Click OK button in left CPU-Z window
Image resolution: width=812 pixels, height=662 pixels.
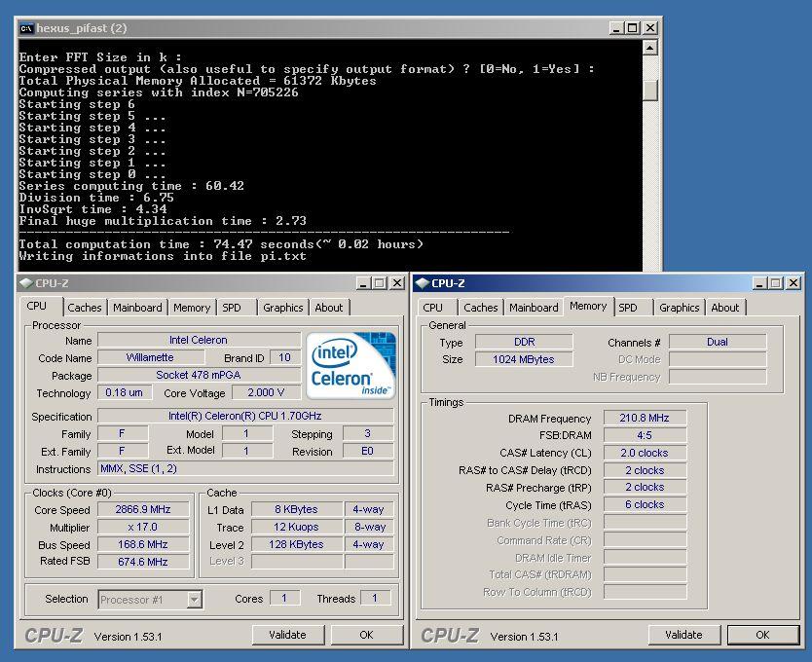pos(367,635)
